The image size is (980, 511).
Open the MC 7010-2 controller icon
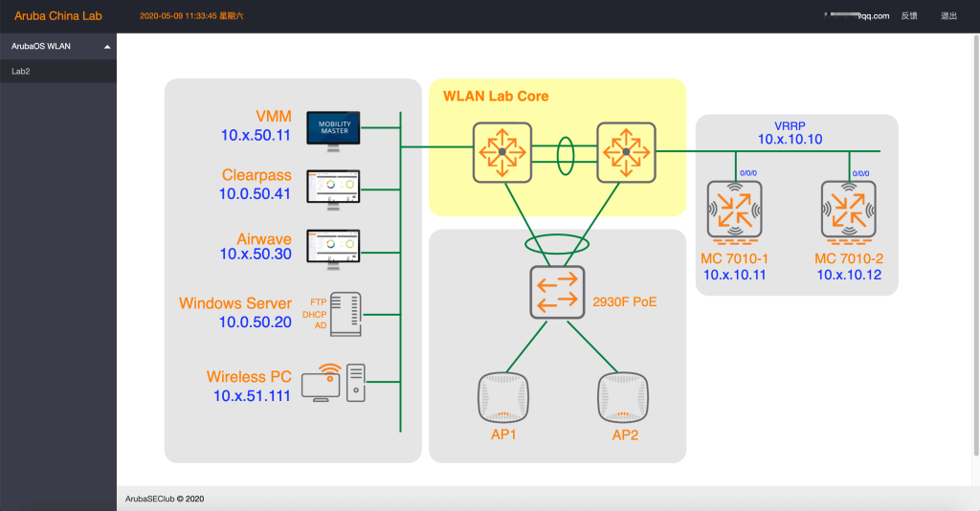848,212
